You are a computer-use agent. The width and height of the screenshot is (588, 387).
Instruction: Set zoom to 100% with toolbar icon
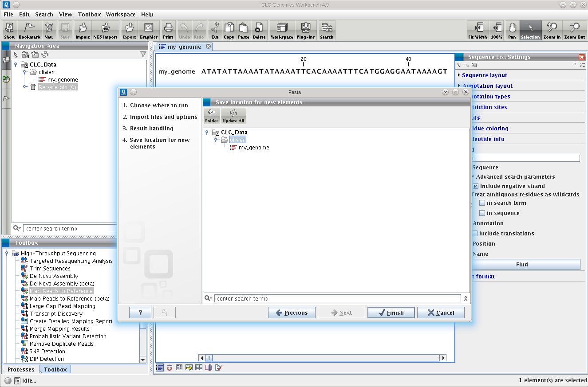coord(497,31)
